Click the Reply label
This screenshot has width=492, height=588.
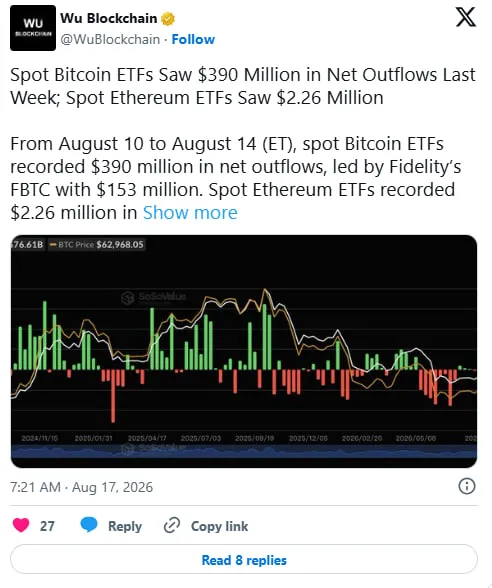[x=125, y=526]
